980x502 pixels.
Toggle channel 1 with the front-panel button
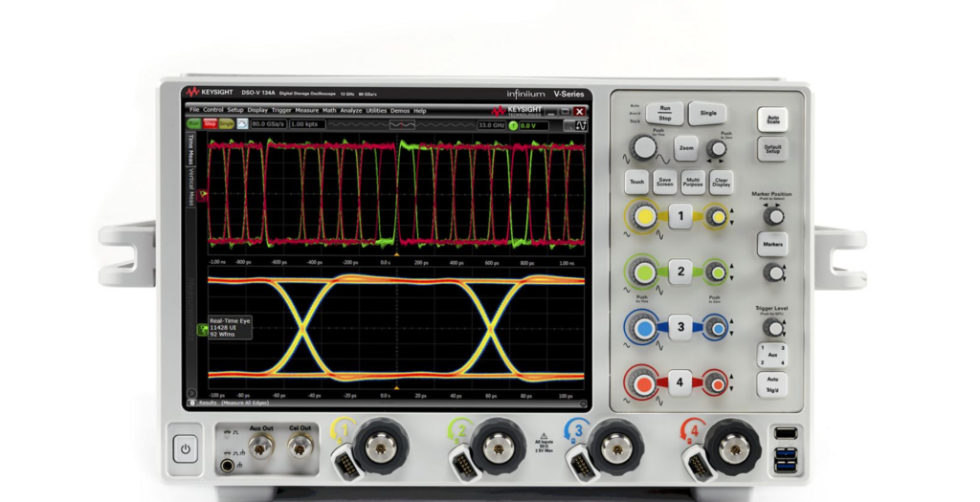point(680,217)
